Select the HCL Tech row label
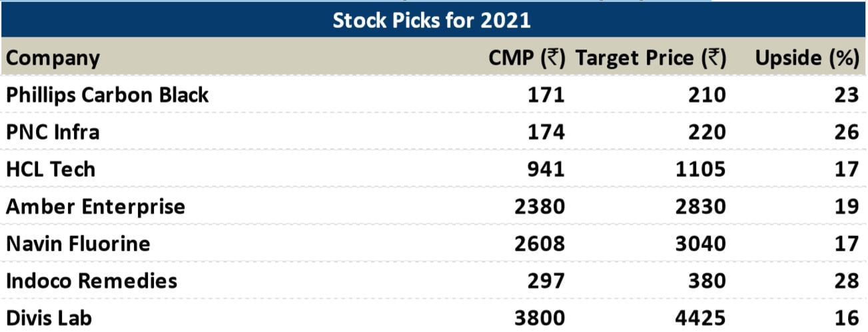The height and width of the screenshot is (332, 868). point(51,169)
